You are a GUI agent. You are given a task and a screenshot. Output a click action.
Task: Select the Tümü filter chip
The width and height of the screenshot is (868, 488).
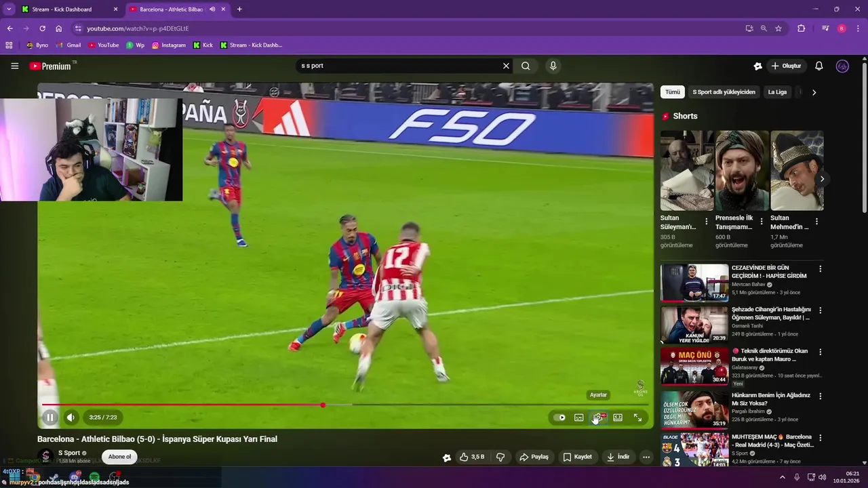(x=673, y=92)
